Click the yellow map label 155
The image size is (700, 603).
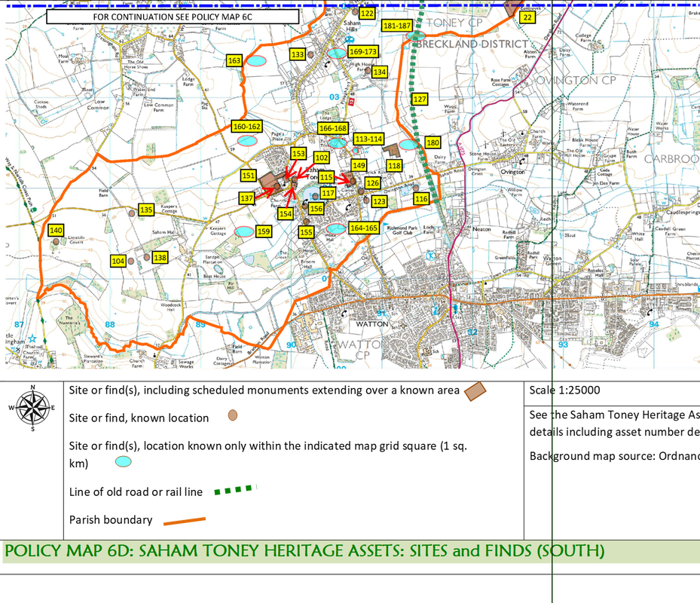tap(306, 232)
